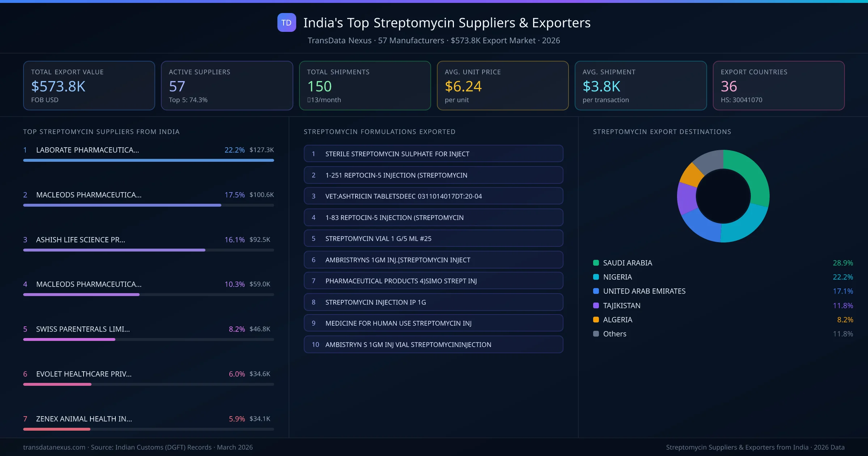Select the blue United Arab Emirates legend dot
The height and width of the screenshot is (456, 868).
[x=596, y=291]
